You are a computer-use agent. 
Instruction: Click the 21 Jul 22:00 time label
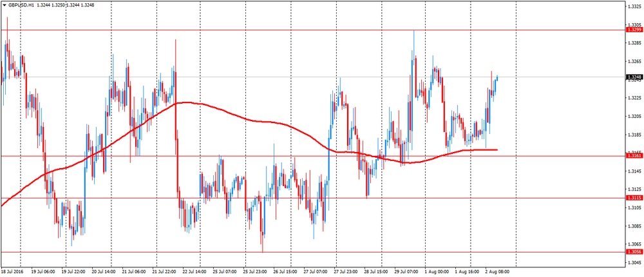[x=164, y=272]
